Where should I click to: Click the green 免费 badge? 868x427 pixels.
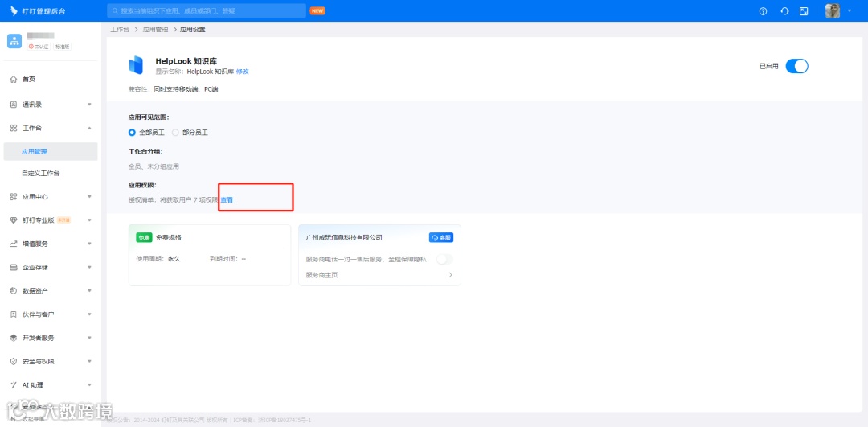[144, 237]
